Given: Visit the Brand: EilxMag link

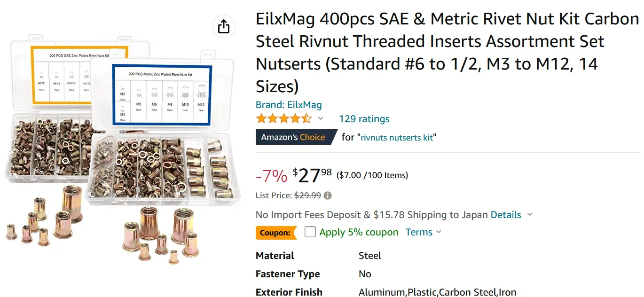Looking at the screenshot, I should click(289, 105).
